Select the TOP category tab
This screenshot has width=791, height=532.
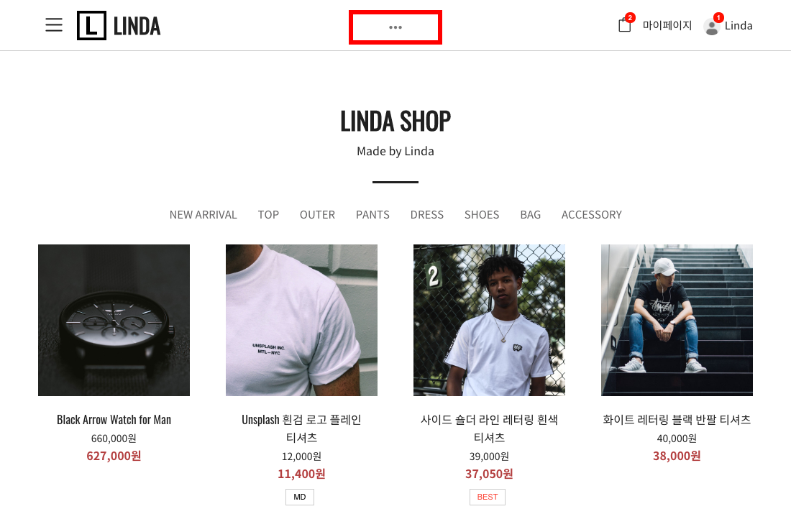coord(268,215)
